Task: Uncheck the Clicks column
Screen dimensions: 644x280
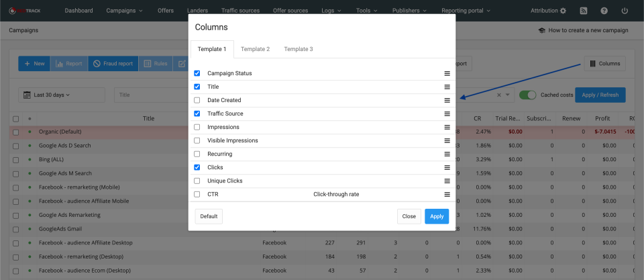Action: (x=197, y=167)
